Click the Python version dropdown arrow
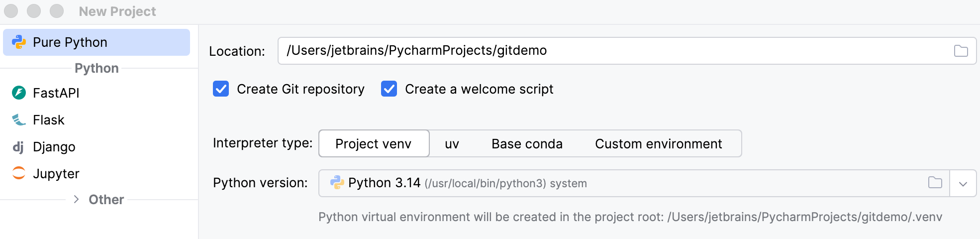980x239 pixels. 963,184
